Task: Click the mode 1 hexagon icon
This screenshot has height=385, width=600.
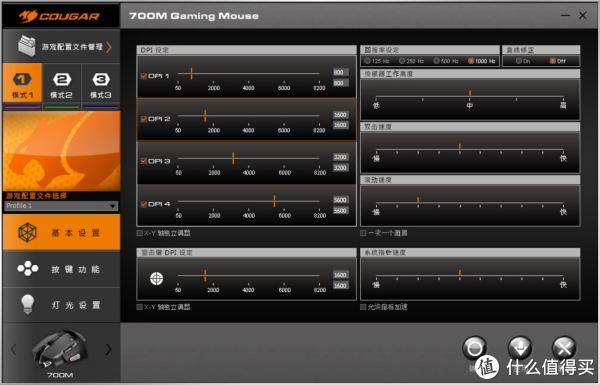Action: [x=22, y=79]
